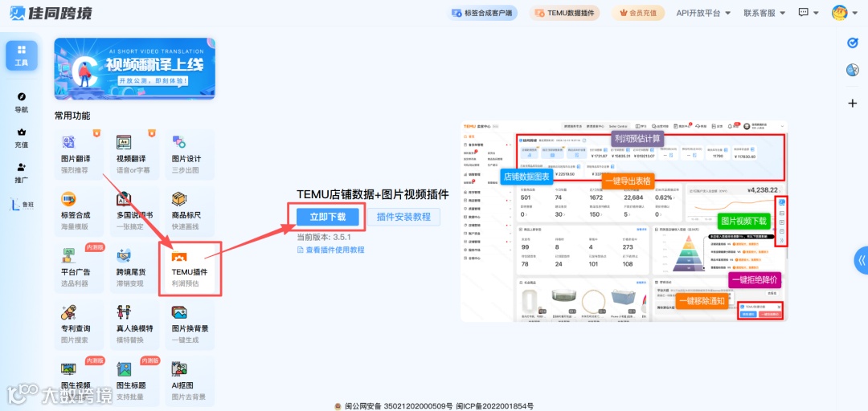Viewport: 868px width, 411px height.
Task: Open the 导航 sidebar item
Action: [22, 103]
